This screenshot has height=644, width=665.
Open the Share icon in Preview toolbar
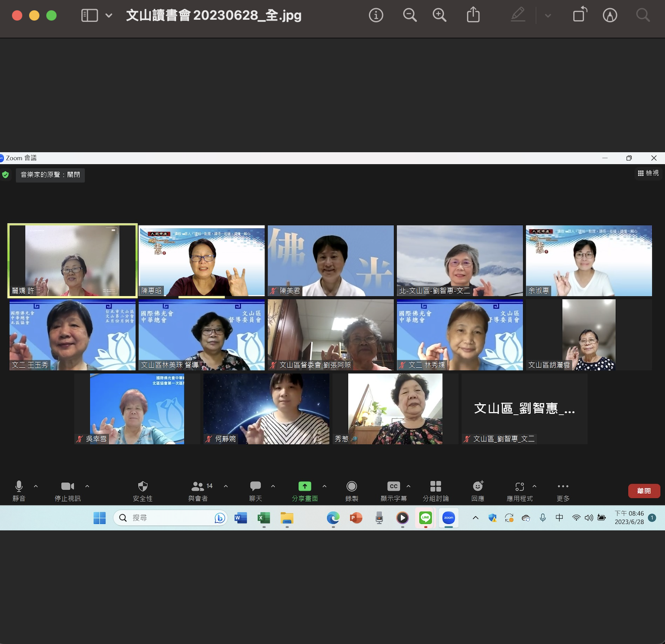pyautogui.click(x=473, y=15)
